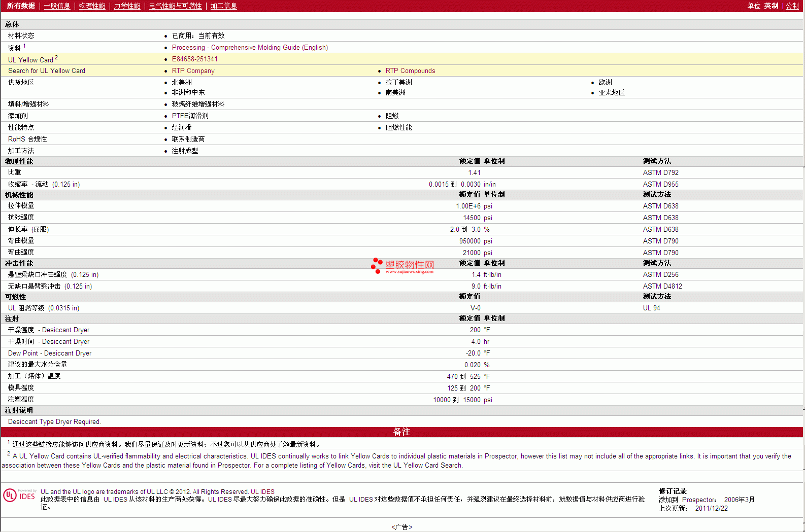The height and width of the screenshot is (532, 805).
Task: Click 干燥温度 Desiccant Dryer row label
Action: pyautogui.click(x=49, y=330)
